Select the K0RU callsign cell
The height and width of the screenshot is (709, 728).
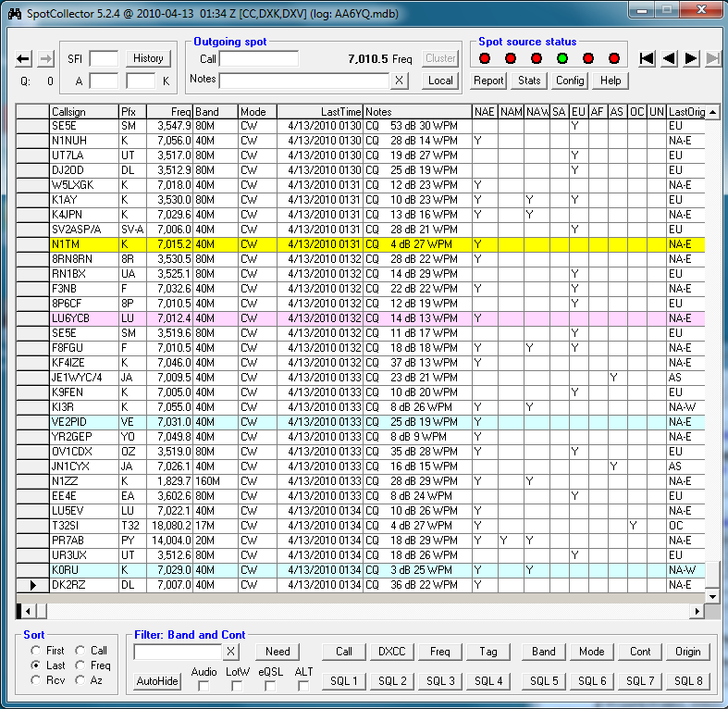[x=84, y=570]
